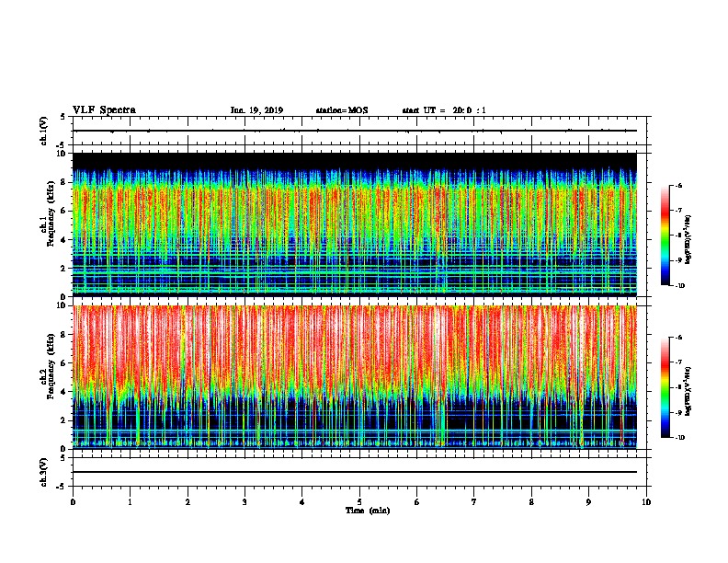The image size is (728, 563).
Task: Click time axis tick label "7"
Action: tap(474, 502)
